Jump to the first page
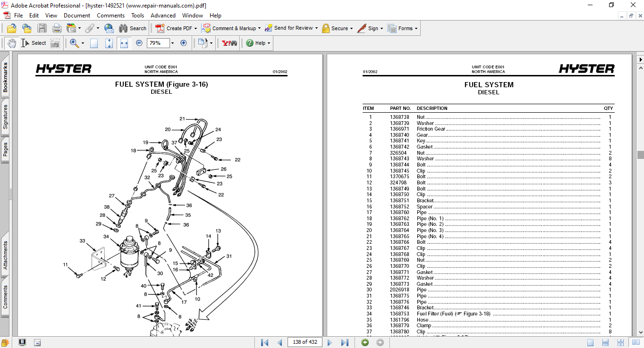Viewport: 644px width, 348px height. [x=265, y=342]
